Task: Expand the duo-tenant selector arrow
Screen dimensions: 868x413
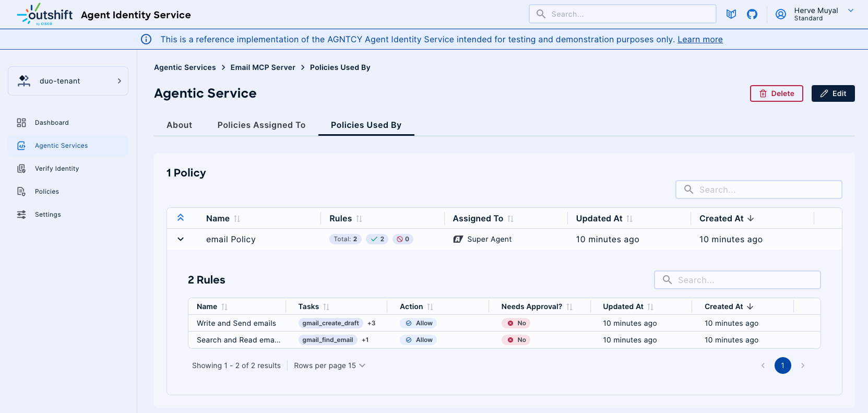Action: (119, 81)
